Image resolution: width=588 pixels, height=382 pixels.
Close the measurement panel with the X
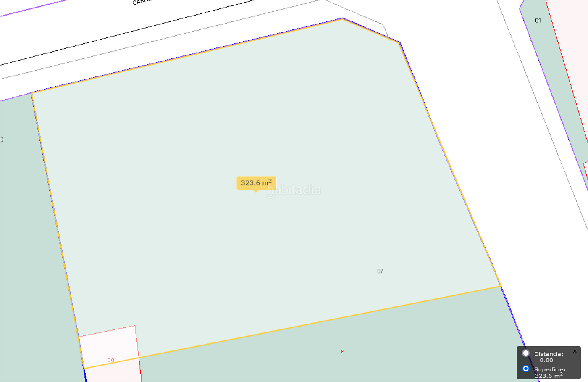tap(575, 351)
